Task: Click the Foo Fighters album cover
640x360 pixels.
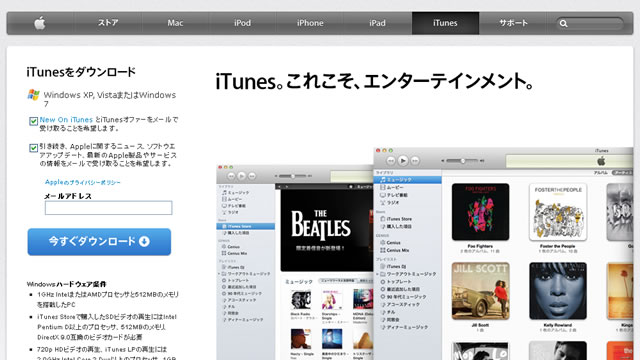Action: (480, 212)
